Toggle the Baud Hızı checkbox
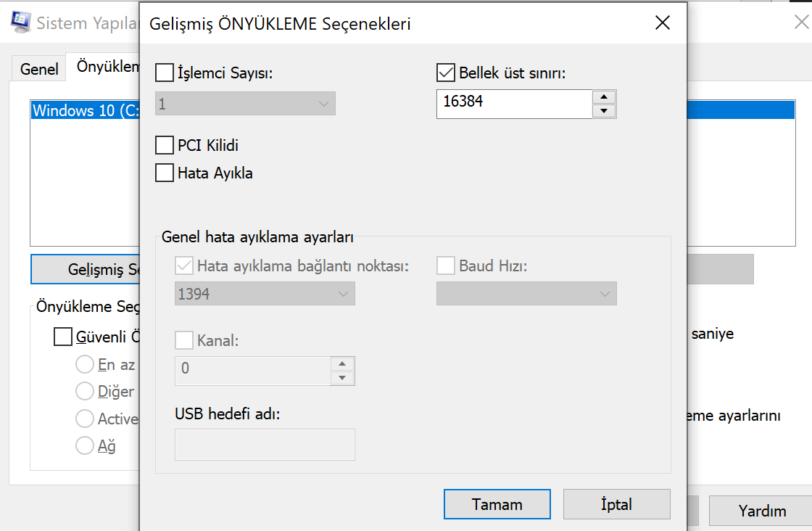 [x=444, y=265]
